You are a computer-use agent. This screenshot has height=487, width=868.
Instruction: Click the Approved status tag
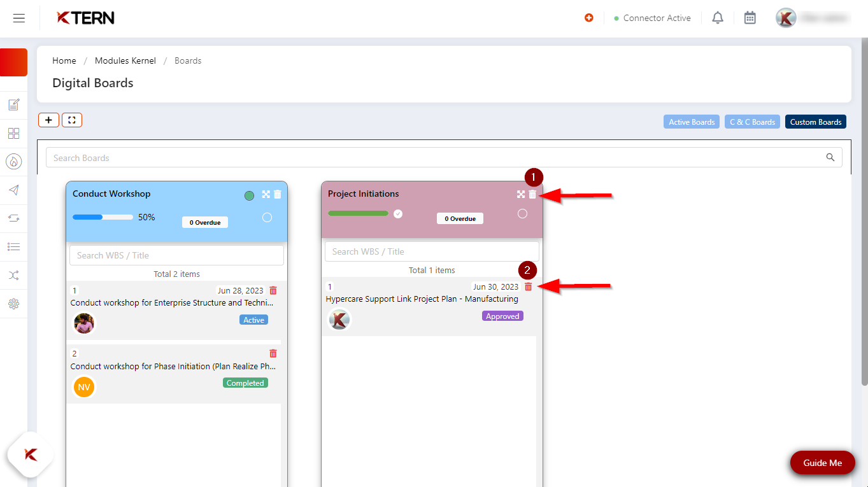pyautogui.click(x=502, y=316)
